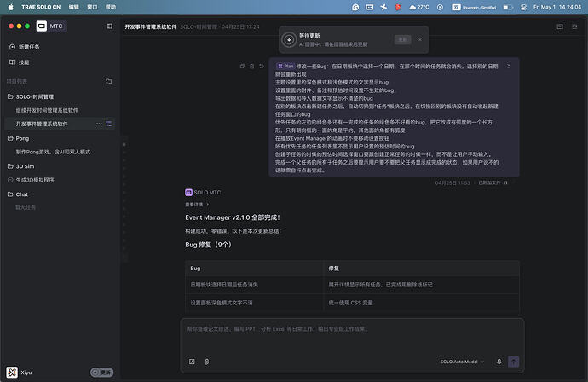Click the battery status icon in menu bar
This screenshot has height=382, width=588.
click(508, 7)
